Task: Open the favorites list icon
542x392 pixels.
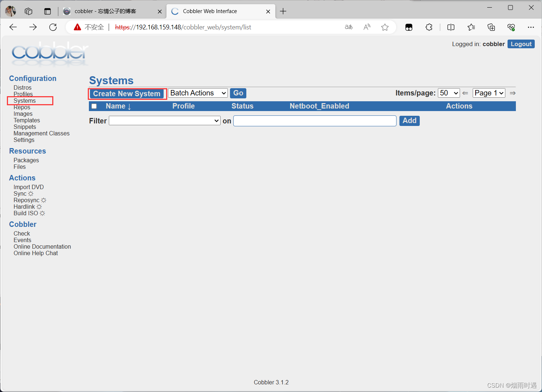Action: pyautogui.click(x=471, y=27)
